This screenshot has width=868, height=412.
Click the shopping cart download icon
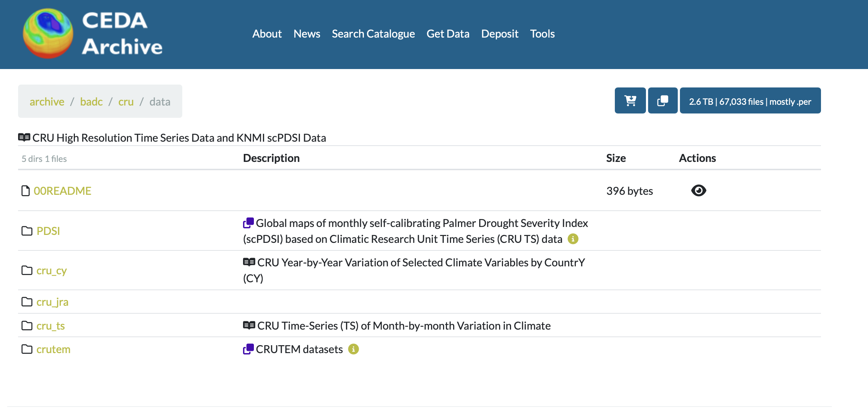coord(630,101)
